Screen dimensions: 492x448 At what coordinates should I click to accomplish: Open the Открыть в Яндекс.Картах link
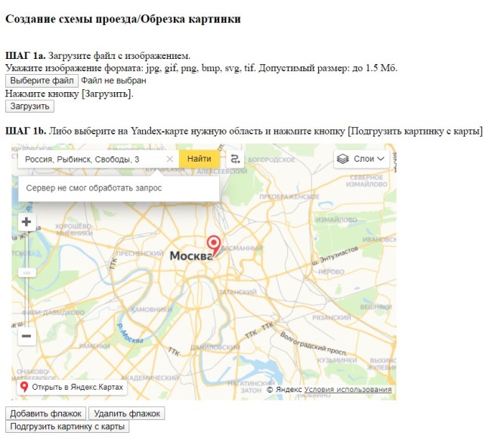[72, 387]
